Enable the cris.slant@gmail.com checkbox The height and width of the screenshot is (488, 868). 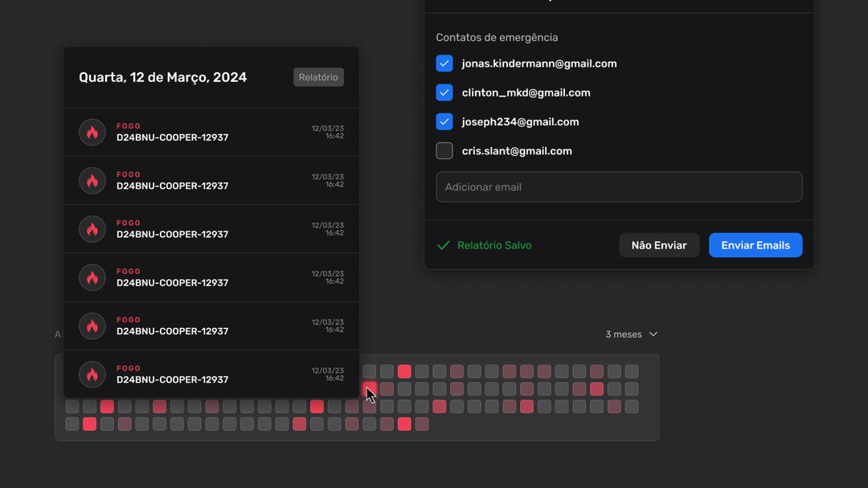444,150
